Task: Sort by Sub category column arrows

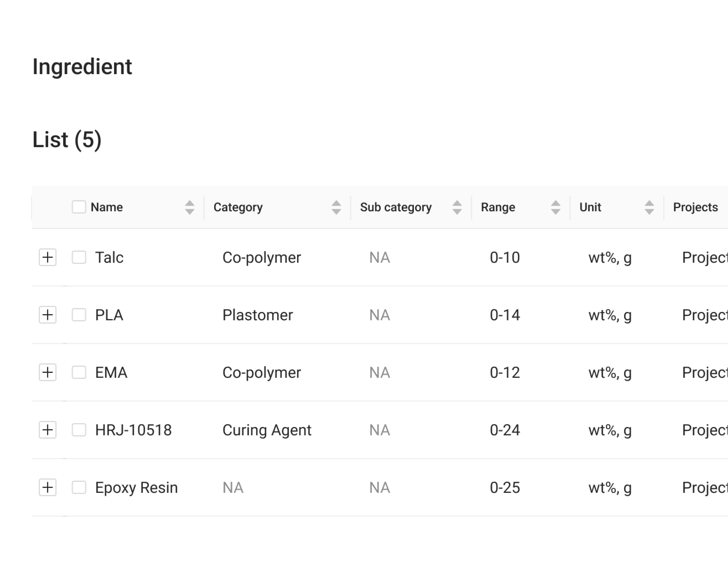Action: tap(457, 207)
